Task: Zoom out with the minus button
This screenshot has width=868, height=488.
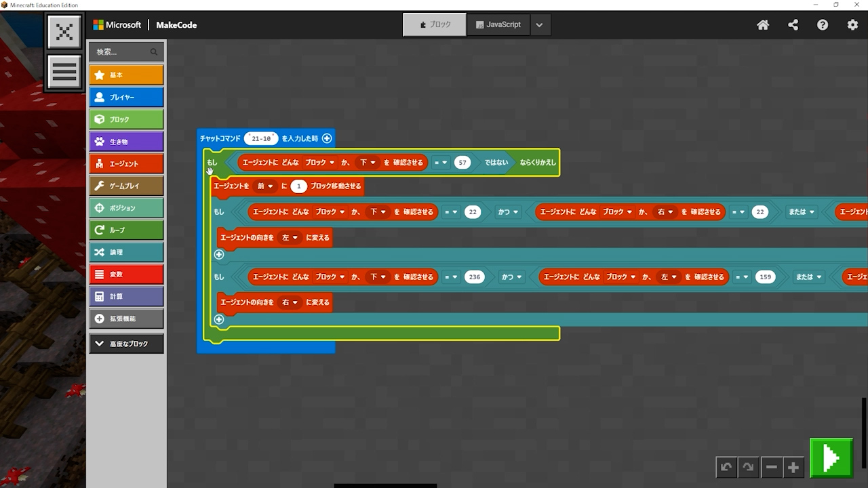Action: [771, 467]
